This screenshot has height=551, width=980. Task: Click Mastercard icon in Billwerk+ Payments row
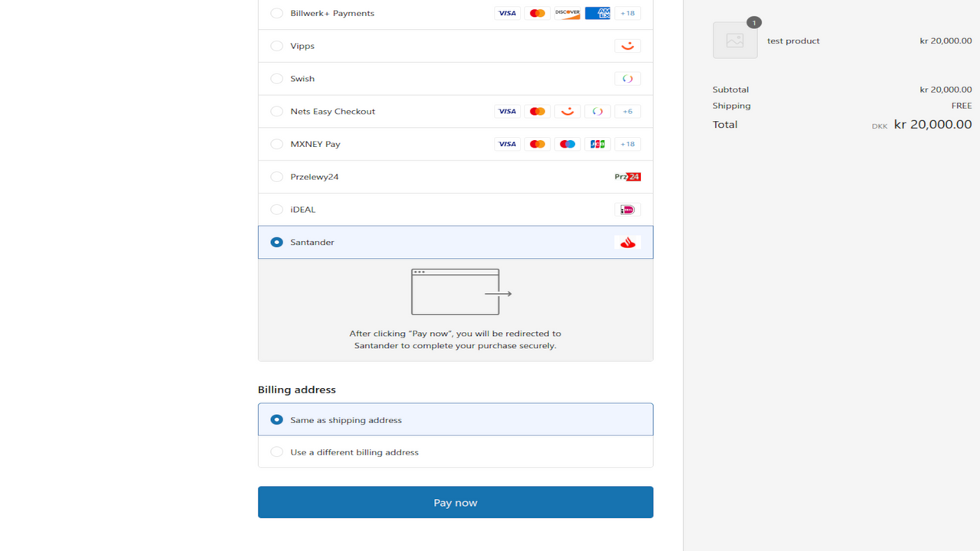tap(537, 13)
